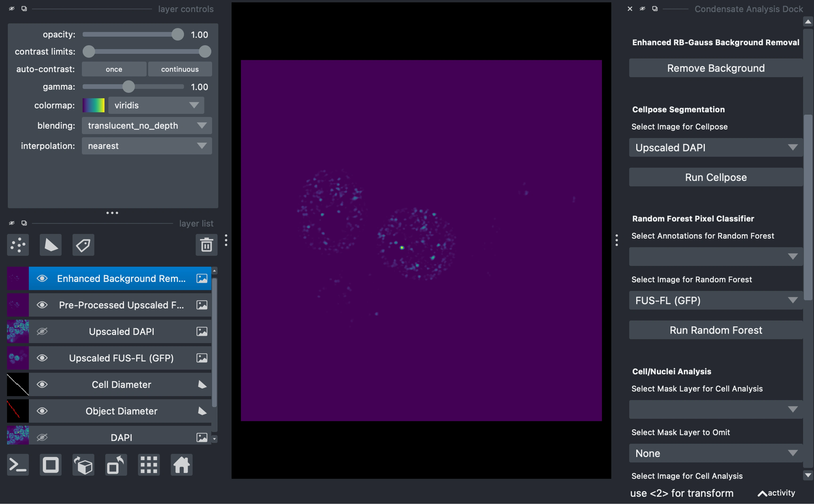This screenshot has height=504, width=814.
Task: Click the Remove Background button
Action: (x=716, y=68)
